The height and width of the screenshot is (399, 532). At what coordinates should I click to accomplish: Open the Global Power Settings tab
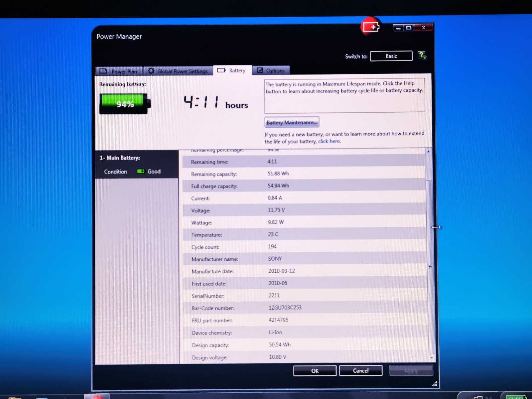tap(178, 71)
